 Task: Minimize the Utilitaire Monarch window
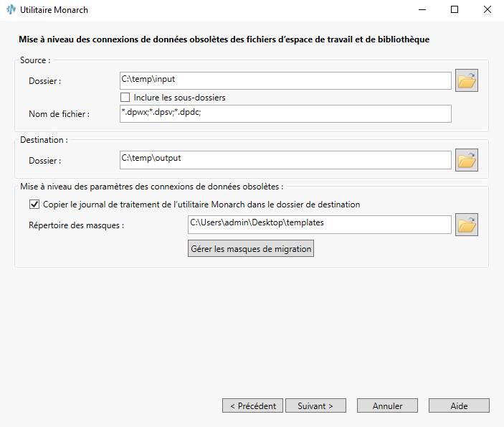421,11
